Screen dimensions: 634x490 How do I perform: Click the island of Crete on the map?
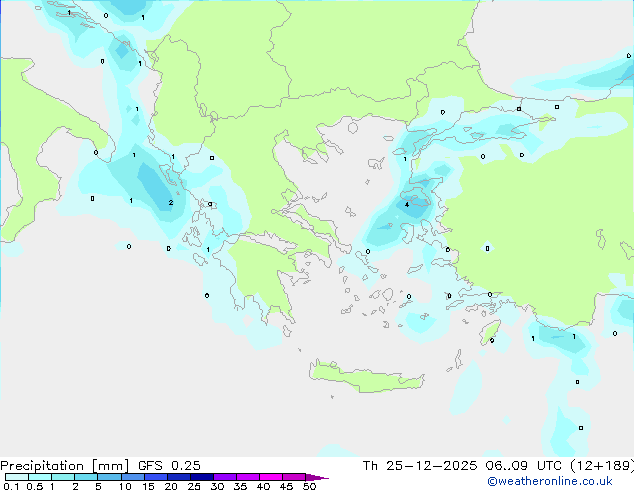[367, 376]
